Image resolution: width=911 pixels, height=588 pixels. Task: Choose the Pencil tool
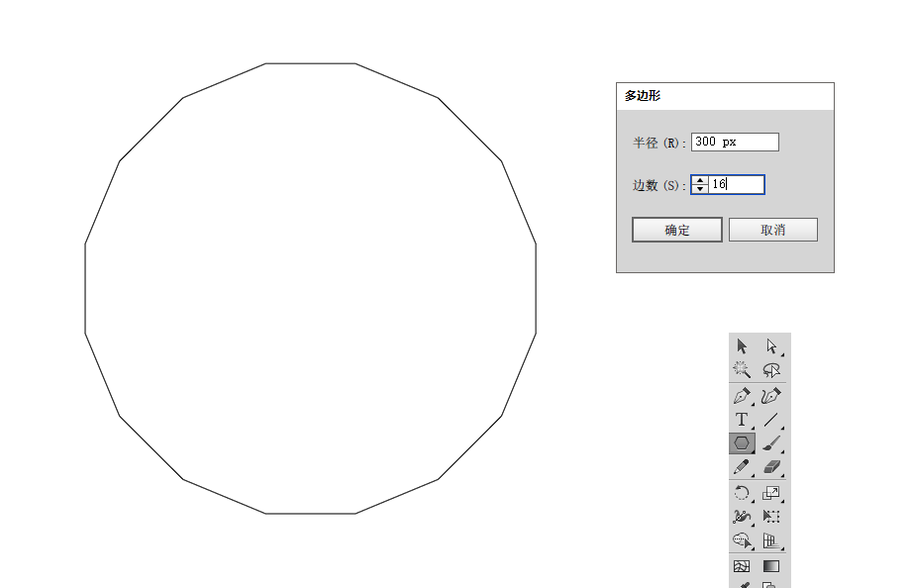pos(742,467)
